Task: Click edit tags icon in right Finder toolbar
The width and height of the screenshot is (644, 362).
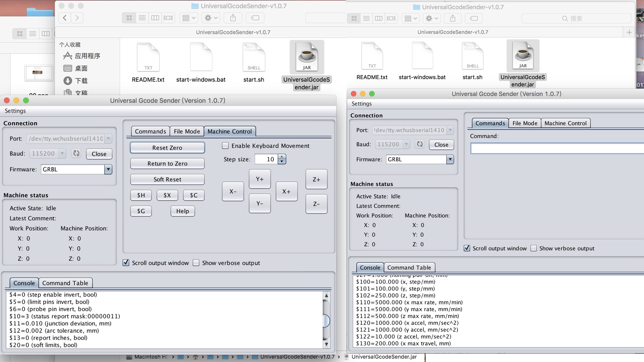Action: click(x=474, y=18)
